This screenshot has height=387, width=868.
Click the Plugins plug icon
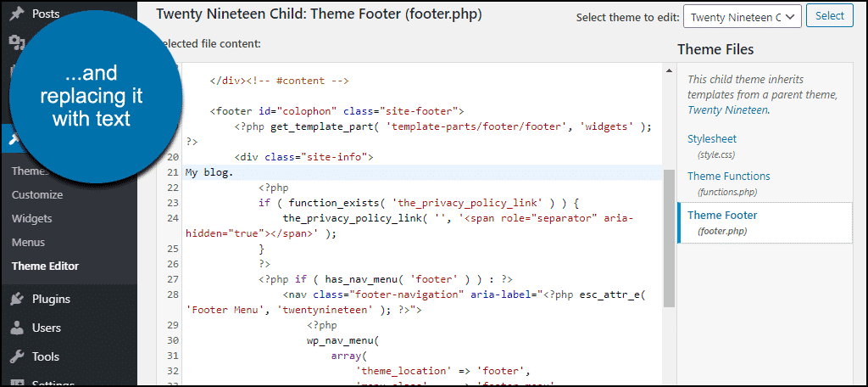pos(17,299)
